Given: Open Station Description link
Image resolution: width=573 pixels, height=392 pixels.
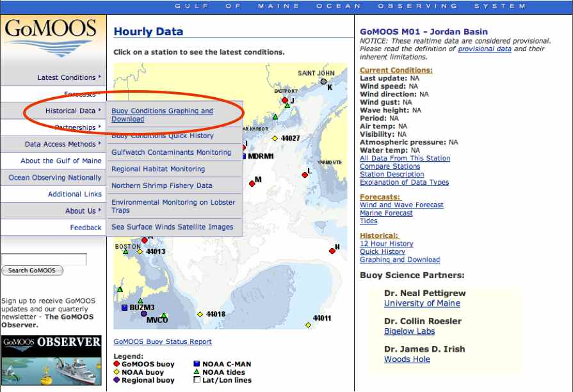Looking at the screenshot, I should point(392,174).
